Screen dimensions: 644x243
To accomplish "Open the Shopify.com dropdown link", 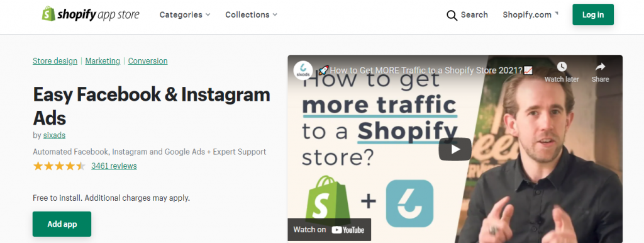I will click(x=530, y=15).
